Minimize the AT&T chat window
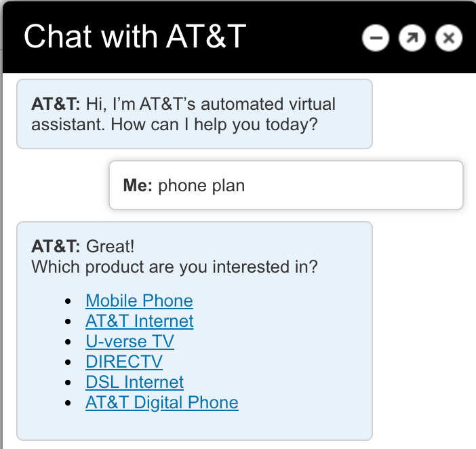 pos(376,38)
